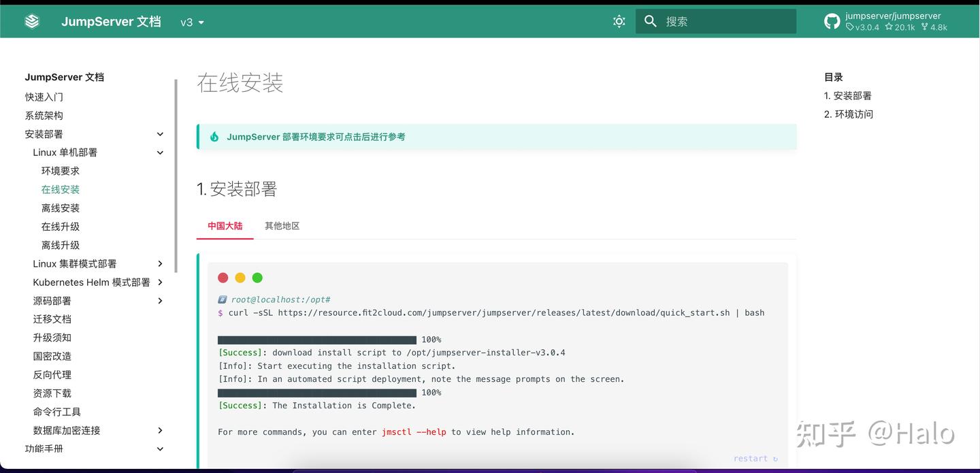Viewport: 980px width, 473px height.
Task: Click the restart button in the terminal
Action: pos(755,458)
